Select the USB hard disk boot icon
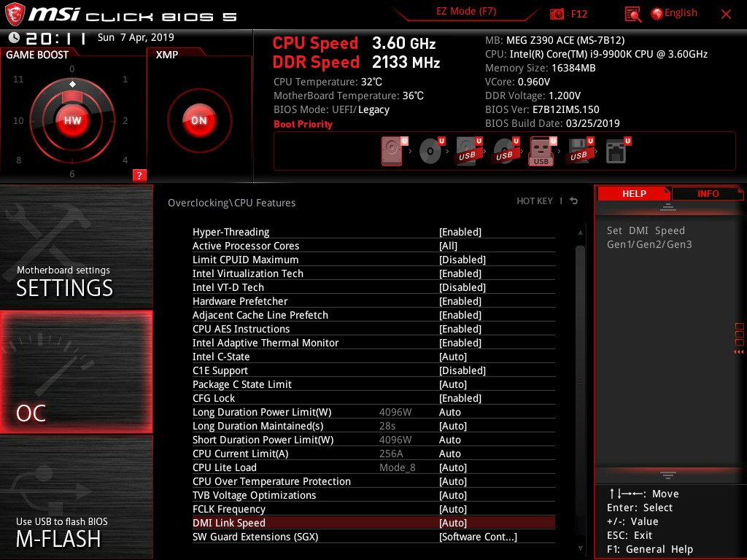Image resolution: width=747 pixels, height=560 pixels. point(469,151)
